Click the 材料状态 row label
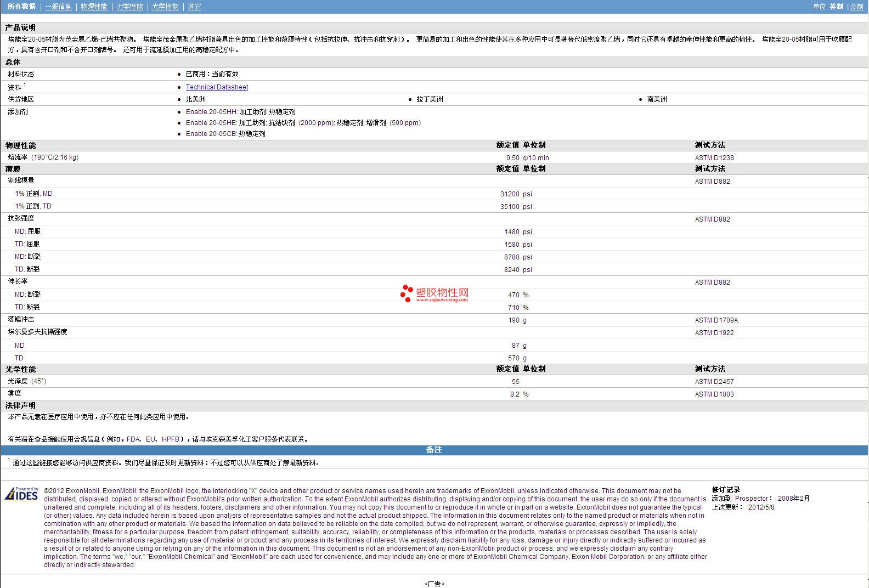Image resolution: width=869 pixels, height=588 pixels. (21, 74)
